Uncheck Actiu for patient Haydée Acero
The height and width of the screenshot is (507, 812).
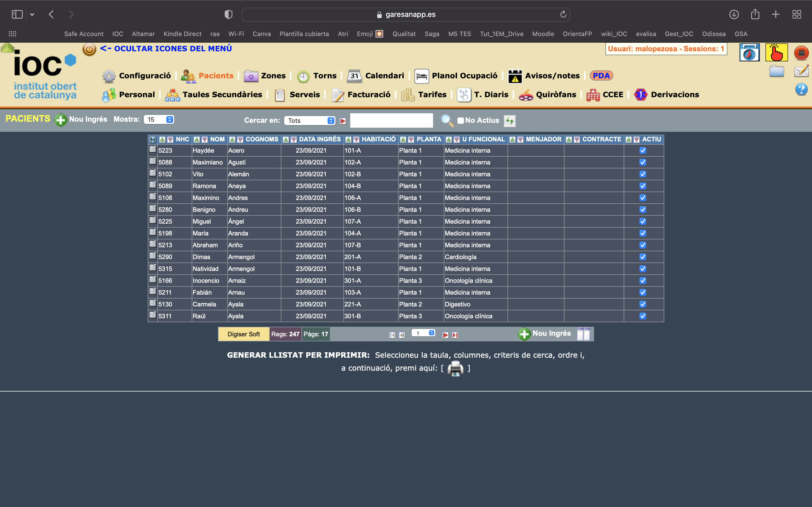(643, 151)
